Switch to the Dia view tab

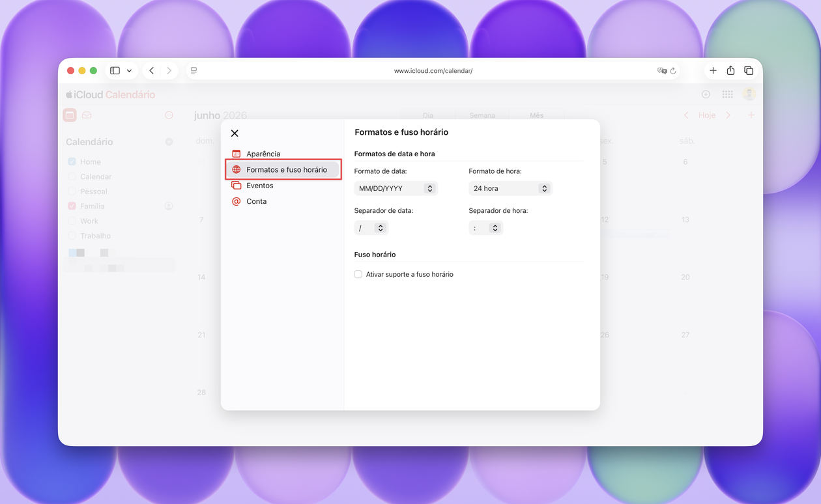click(427, 115)
